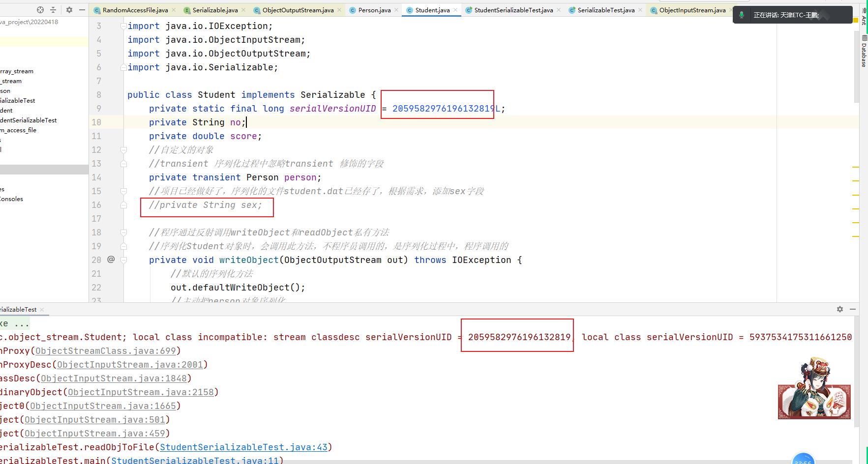
Task: Click the character sticker image in the console
Action: point(814,388)
